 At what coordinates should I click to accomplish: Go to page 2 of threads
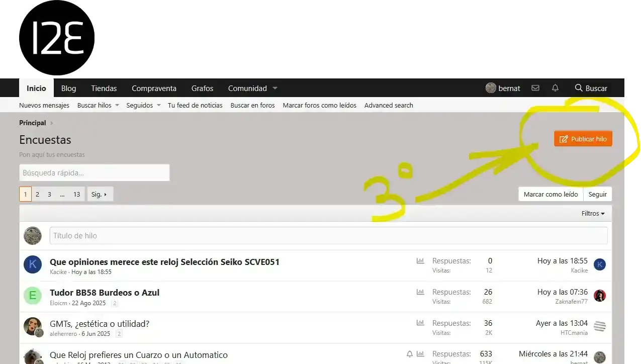[x=37, y=194]
